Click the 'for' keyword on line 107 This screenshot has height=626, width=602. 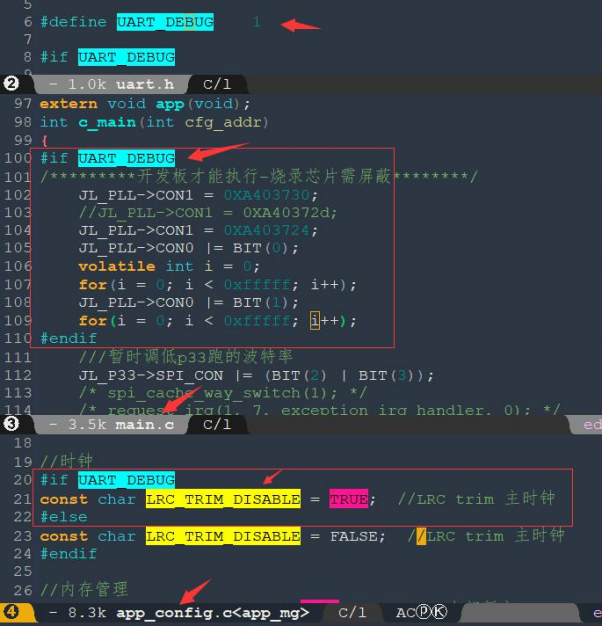[93, 285]
